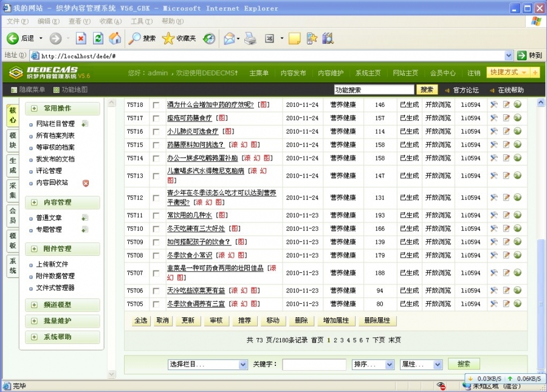Expand the 频道模型 sidebar section

(62, 305)
